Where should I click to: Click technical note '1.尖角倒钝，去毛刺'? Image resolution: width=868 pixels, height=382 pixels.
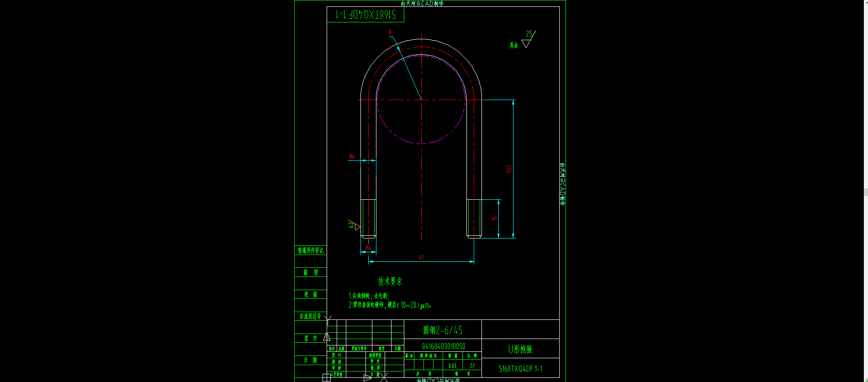click(x=368, y=296)
